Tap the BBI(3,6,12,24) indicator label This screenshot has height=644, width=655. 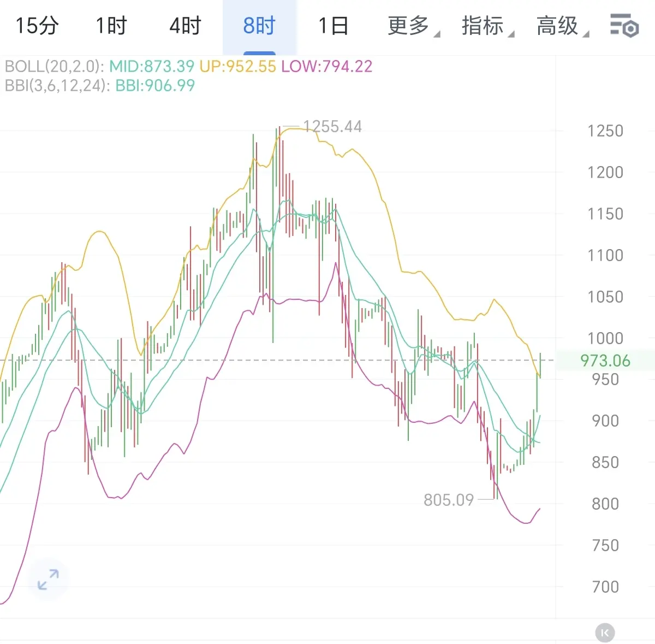click(x=58, y=86)
